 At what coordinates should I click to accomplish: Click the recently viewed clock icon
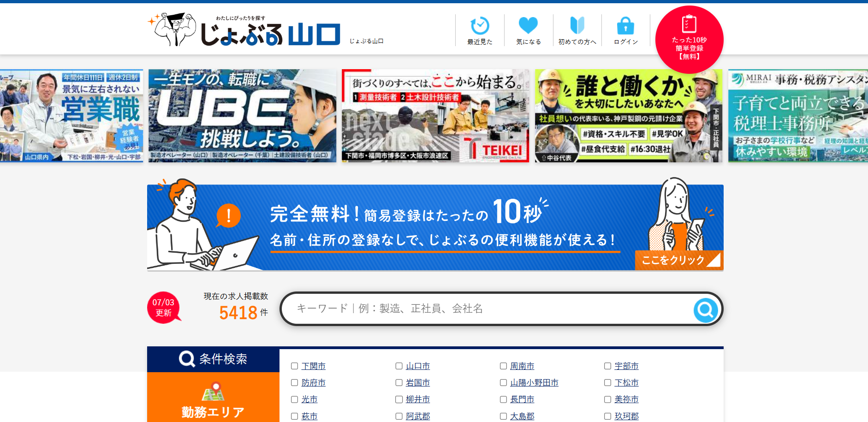point(480,25)
